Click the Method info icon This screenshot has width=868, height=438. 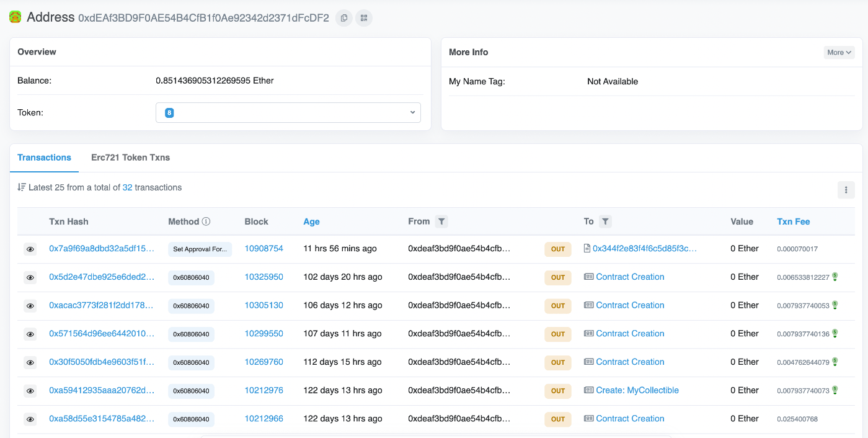pos(206,221)
